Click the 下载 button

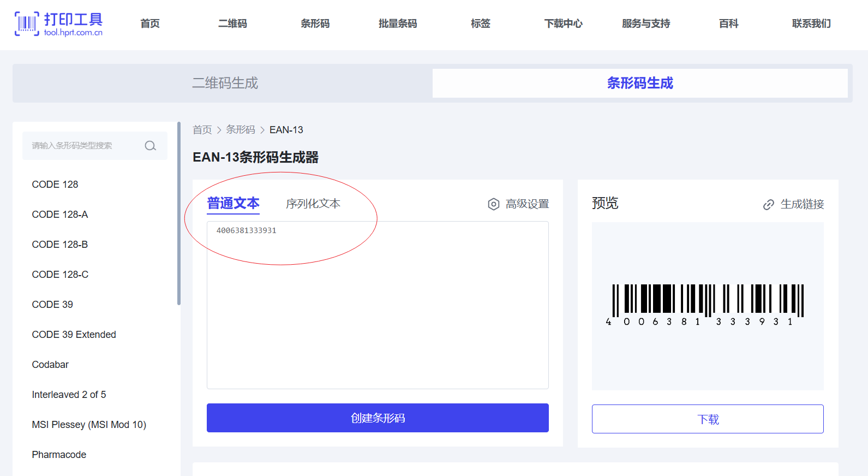pos(708,419)
